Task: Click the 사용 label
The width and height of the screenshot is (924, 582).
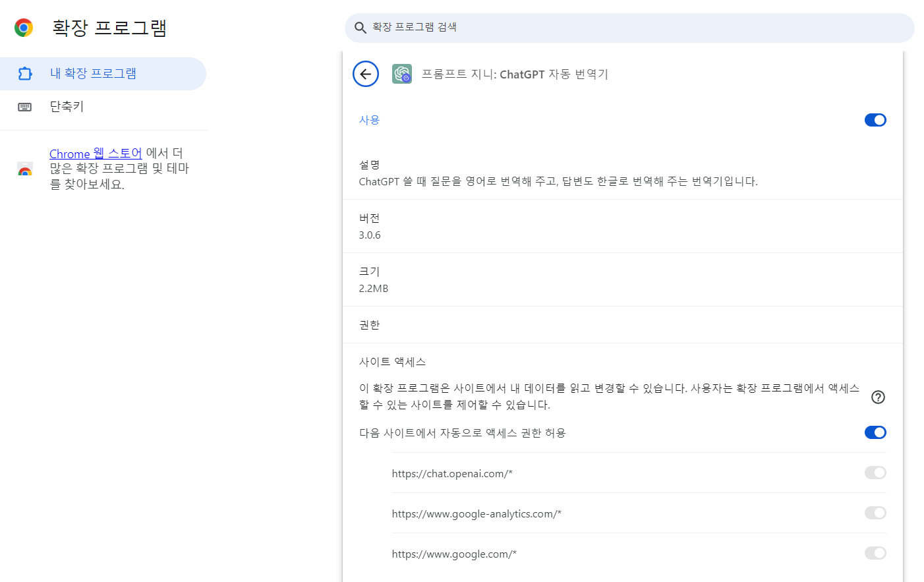Action: (369, 120)
